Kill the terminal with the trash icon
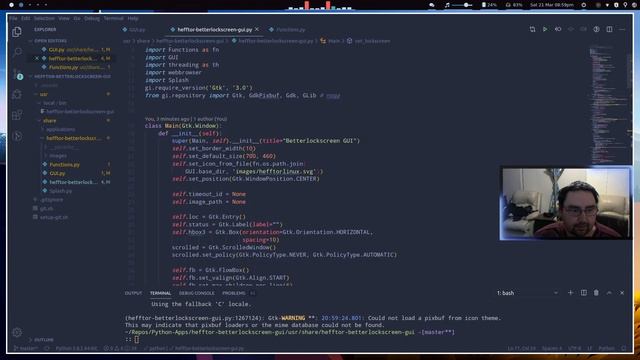 pos(596,293)
